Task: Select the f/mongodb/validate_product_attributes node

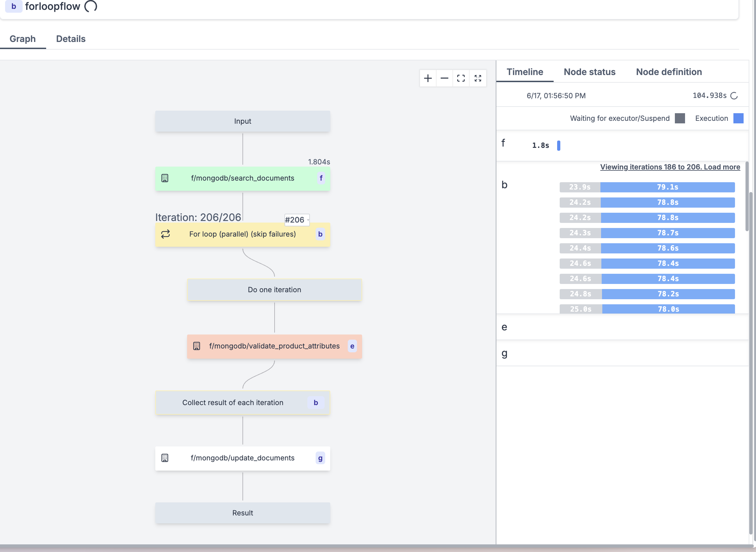Action: pos(274,346)
